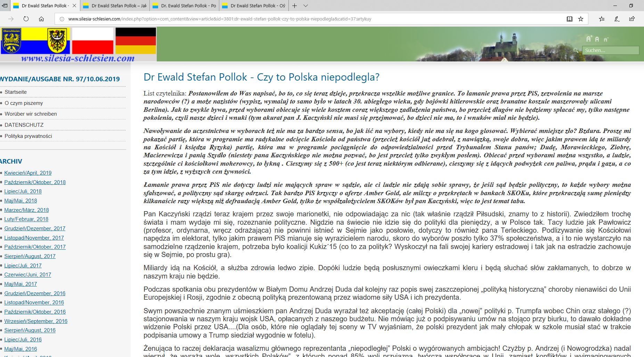Open the 'Worüber wir schreiben' menu item
The height and width of the screenshot is (357, 644).
(31, 114)
